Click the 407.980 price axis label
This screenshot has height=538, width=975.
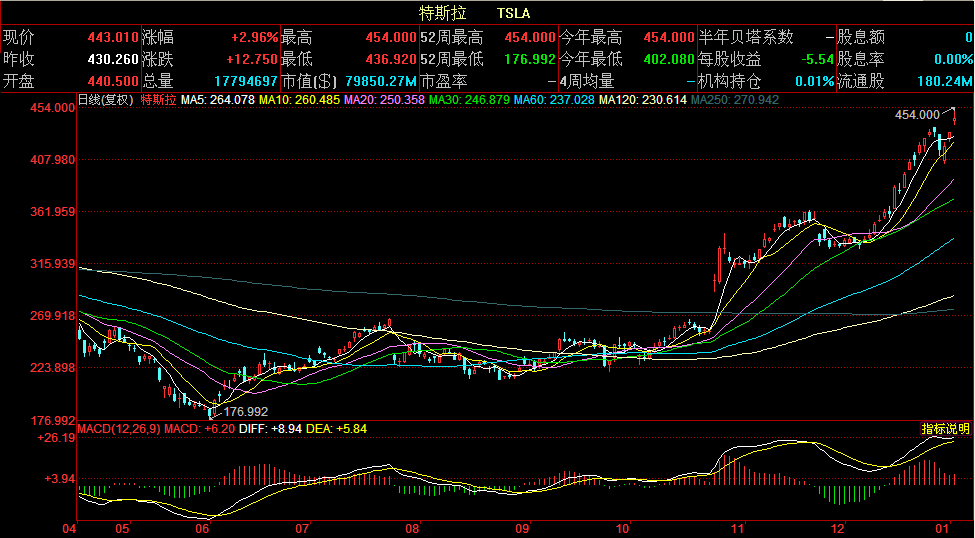(x=53, y=159)
